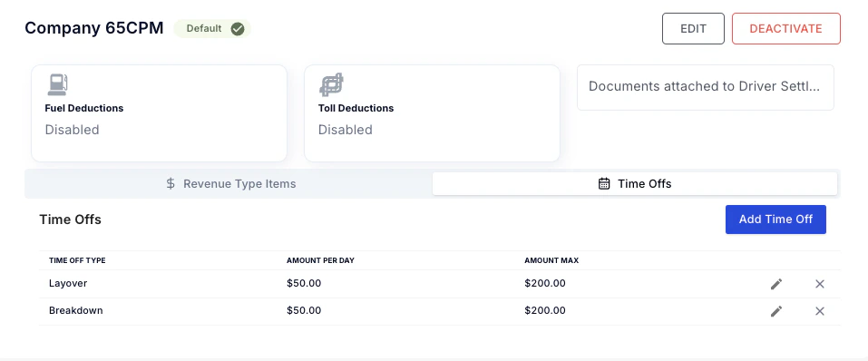Click the green Default checkmark icon
Viewport: 868px width, 361px height.
(x=238, y=29)
